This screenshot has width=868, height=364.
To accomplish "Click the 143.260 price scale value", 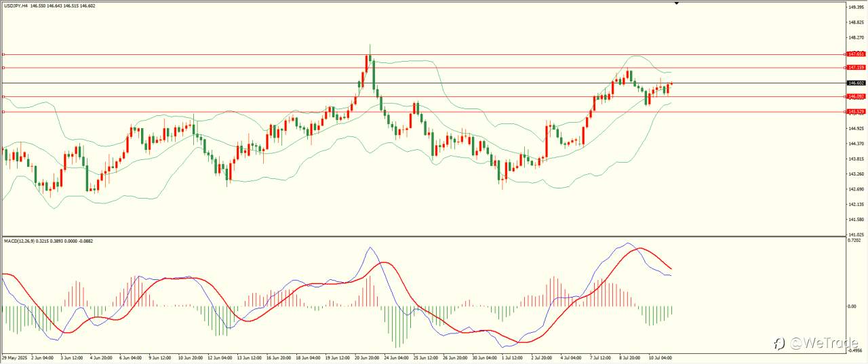I will [856, 174].
